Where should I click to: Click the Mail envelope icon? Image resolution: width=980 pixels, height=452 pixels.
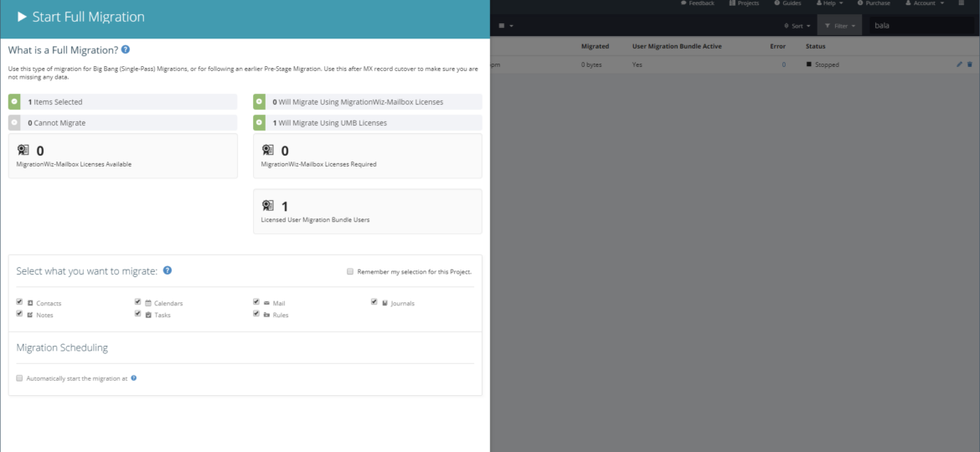[x=267, y=303]
